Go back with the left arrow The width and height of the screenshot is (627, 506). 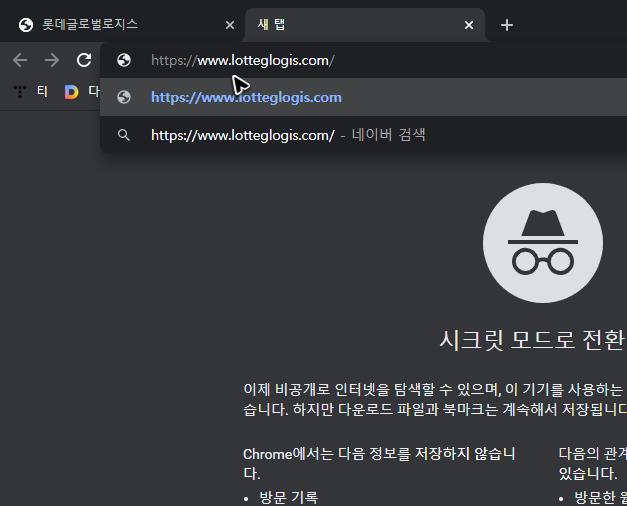(x=20, y=60)
